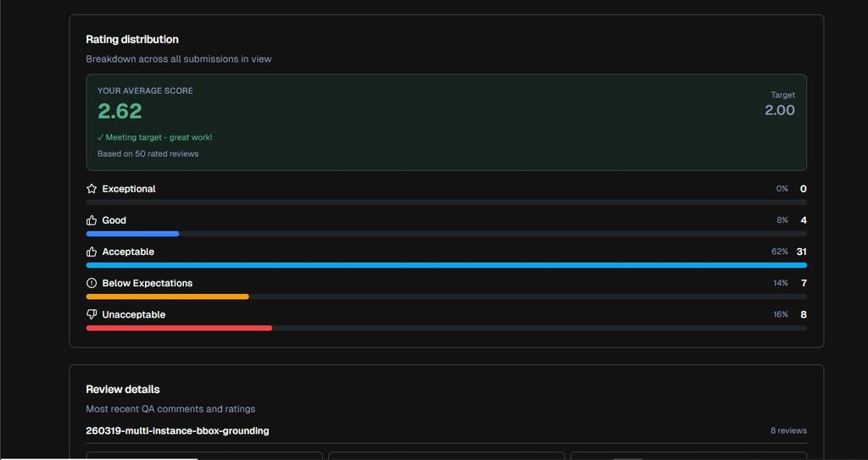Image resolution: width=868 pixels, height=460 pixels.
Task: Click the alert icon beside Below Expectations
Action: [92, 283]
